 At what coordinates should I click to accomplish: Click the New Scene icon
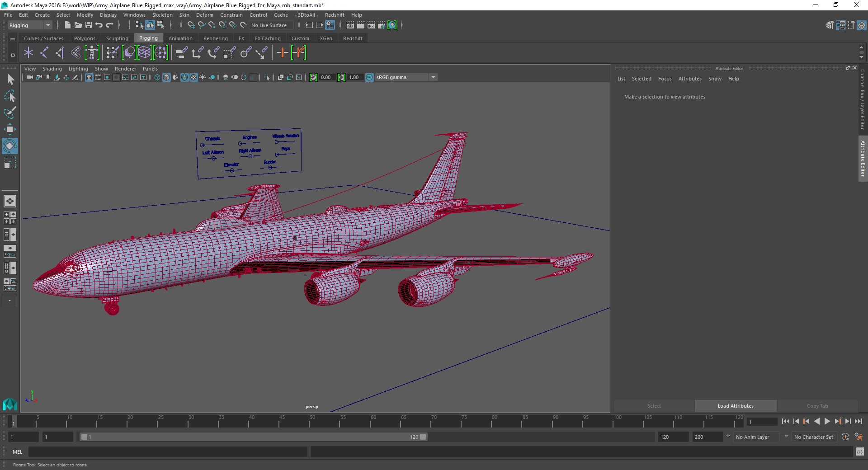pos(67,25)
